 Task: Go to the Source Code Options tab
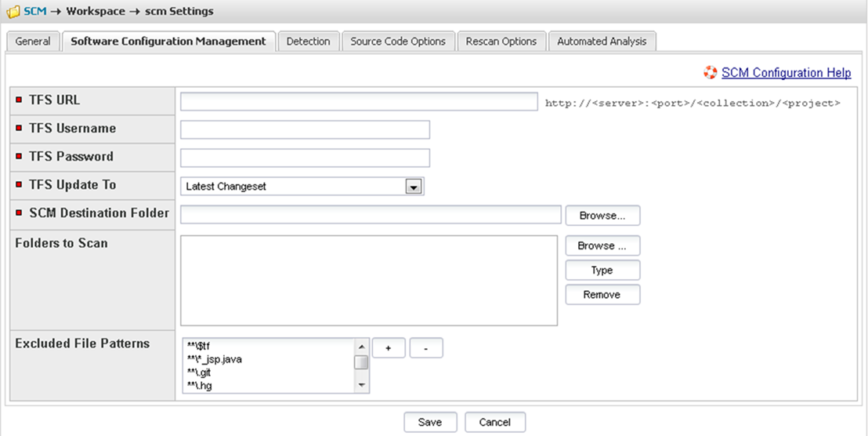[398, 42]
